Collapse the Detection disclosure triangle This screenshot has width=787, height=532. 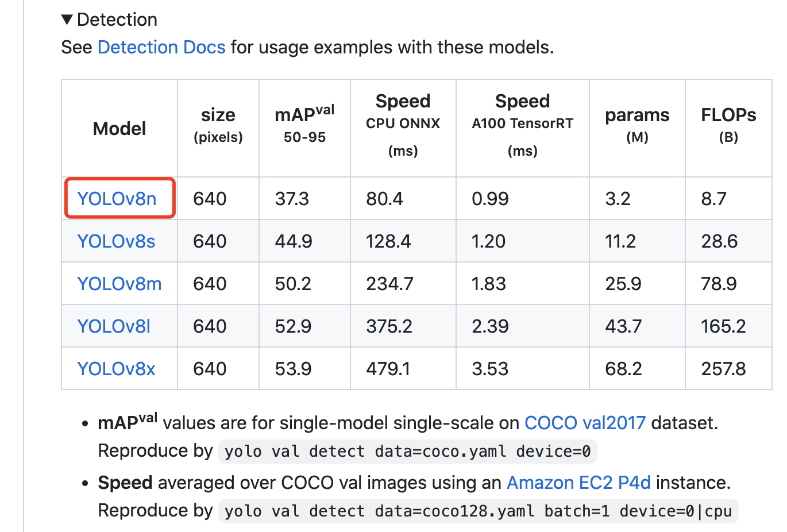click(67, 20)
